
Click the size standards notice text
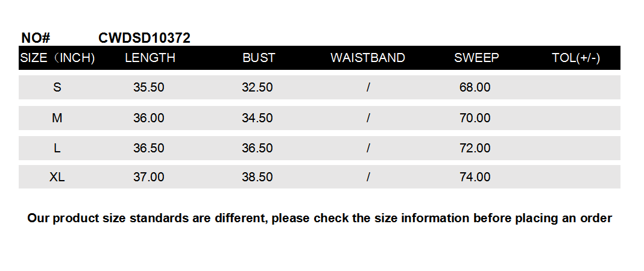coord(320,218)
